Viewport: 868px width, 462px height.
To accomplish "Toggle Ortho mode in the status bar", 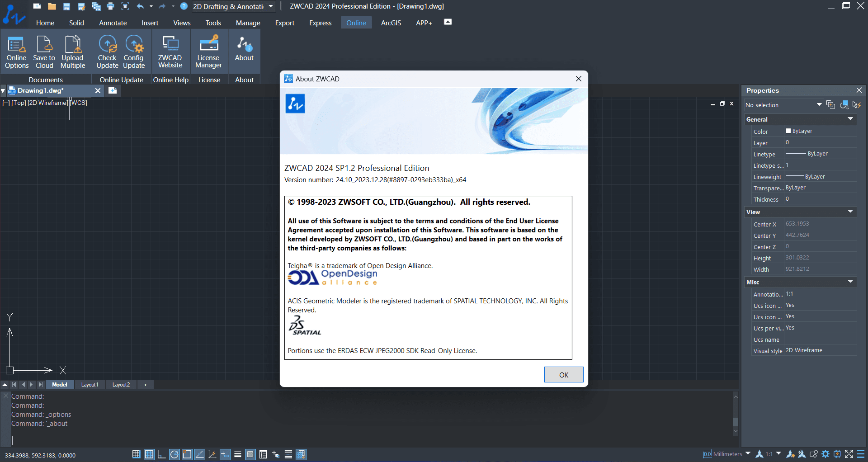I will 161,454.
